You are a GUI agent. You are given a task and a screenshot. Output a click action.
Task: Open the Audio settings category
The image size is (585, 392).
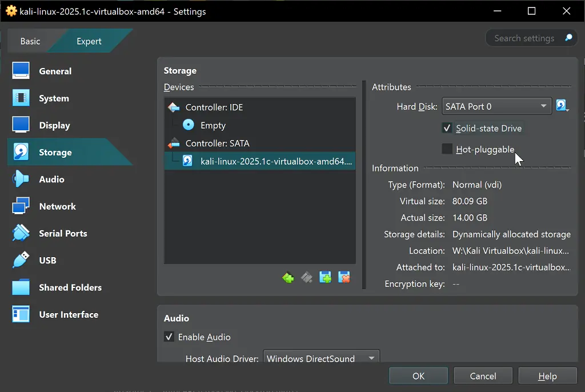[x=70, y=179]
